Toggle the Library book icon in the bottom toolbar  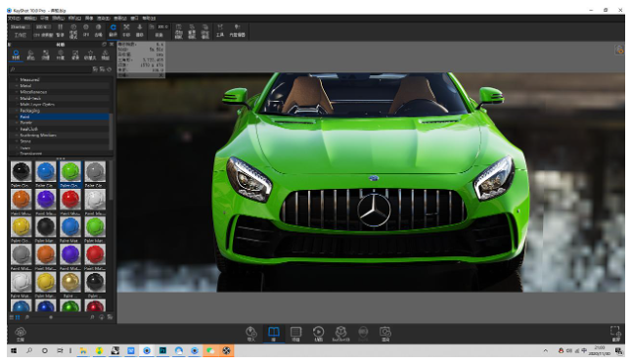[x=274, y=334]
